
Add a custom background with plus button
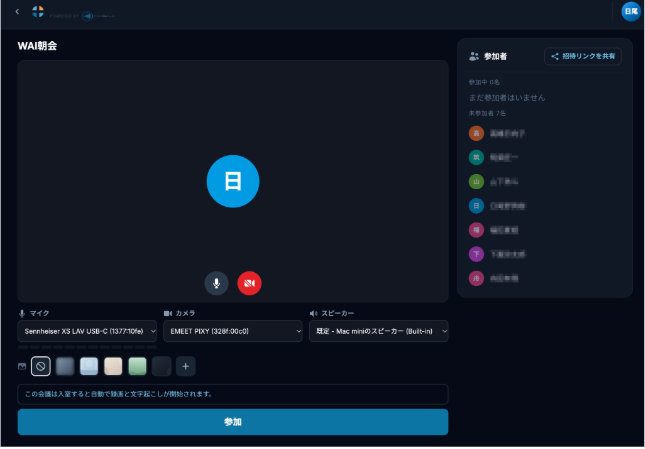[x=186, y=366]
